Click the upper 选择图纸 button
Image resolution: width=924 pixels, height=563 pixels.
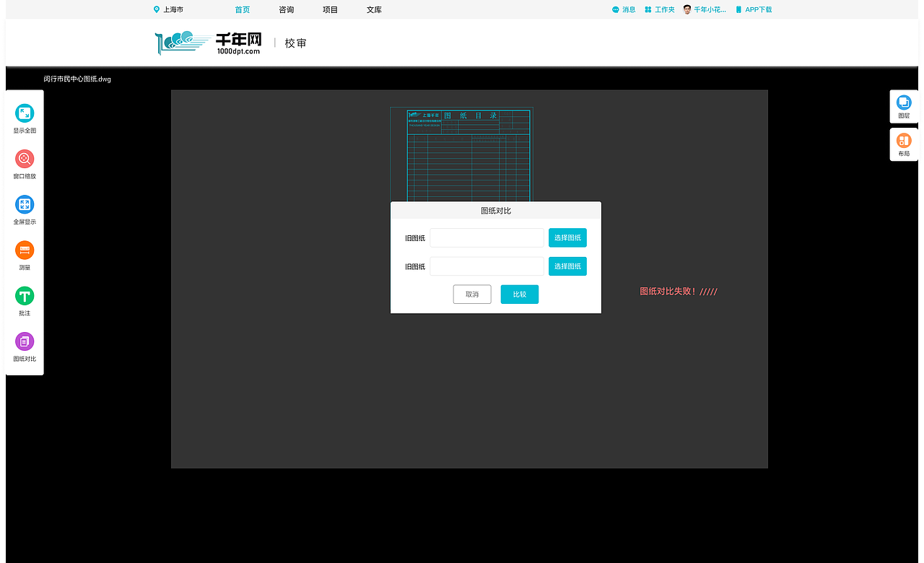(x=567, y=237)
